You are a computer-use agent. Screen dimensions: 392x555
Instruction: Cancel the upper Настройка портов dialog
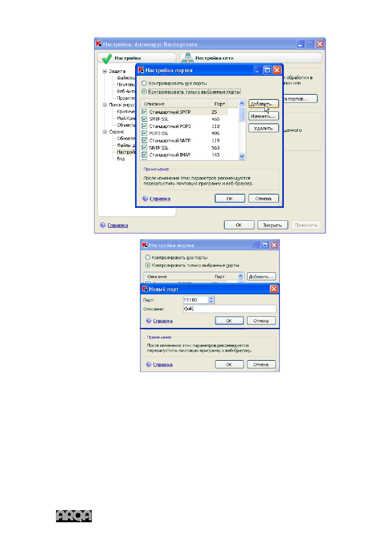click(264, 199)
